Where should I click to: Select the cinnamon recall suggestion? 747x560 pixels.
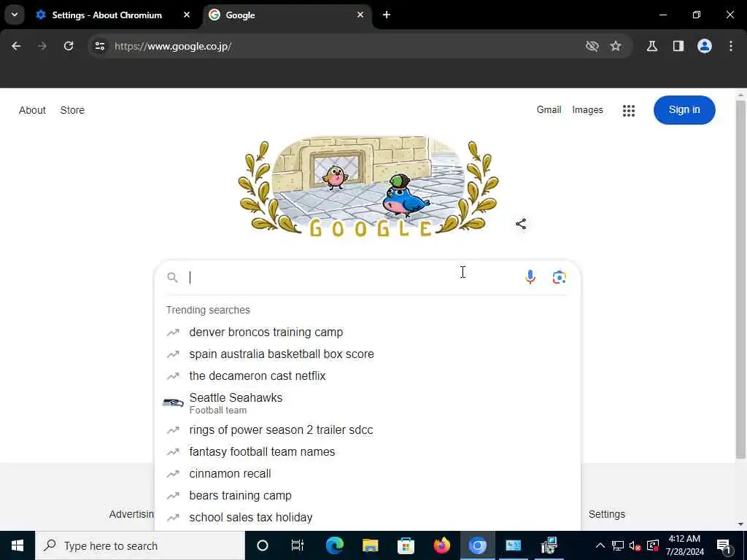click(x=368, y=473)
